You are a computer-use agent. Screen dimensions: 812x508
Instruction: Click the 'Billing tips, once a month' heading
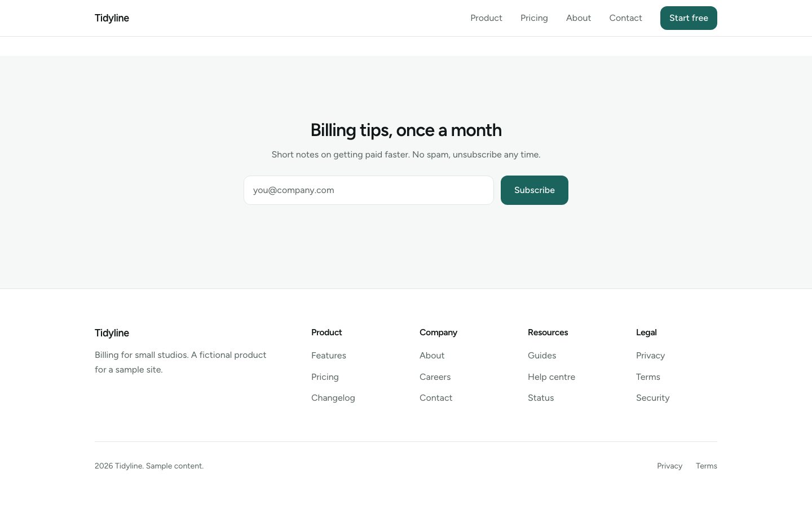click(406, 130)
